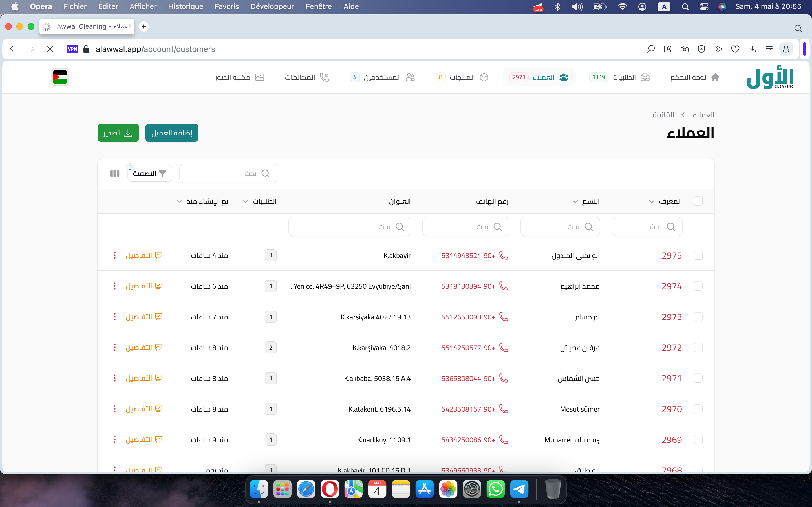Viewport: 812px width, 507px height.
Task: Click the Opera heart bookmark icon
Action: tap(735, 49)
